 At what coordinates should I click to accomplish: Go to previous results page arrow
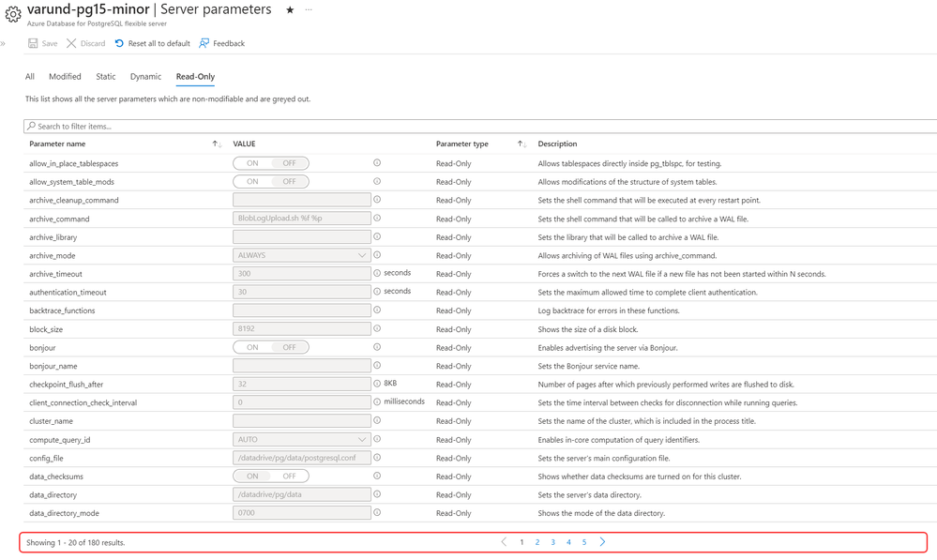pyautogui.click(x=504, y=542)
